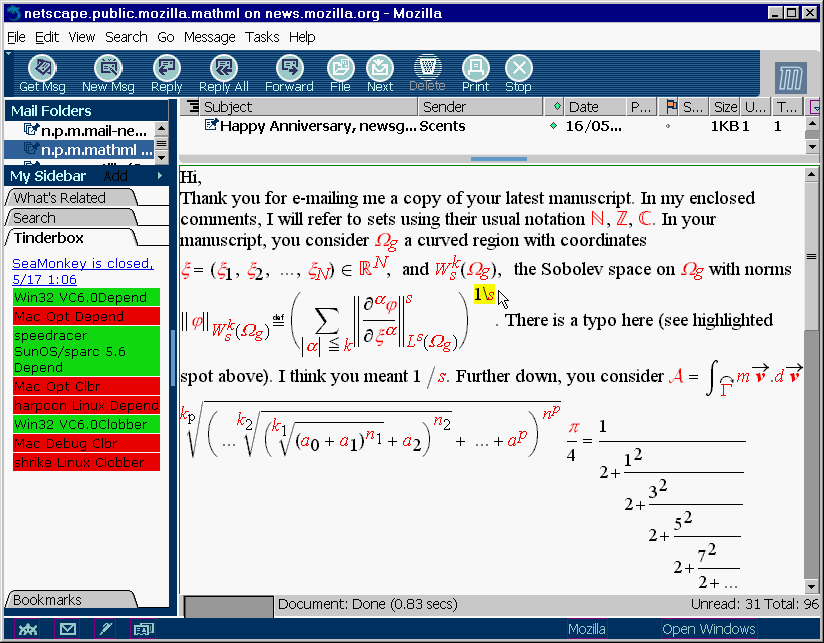Expand the My Sidebar arrow menu

pos(160,176)
